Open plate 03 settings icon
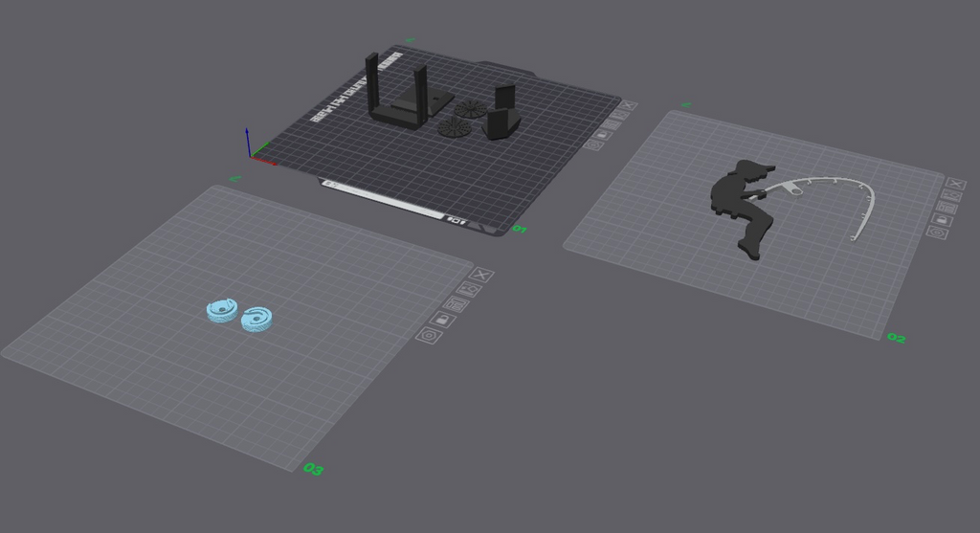This screenshot has width=980, height=533. click(429, 336)
